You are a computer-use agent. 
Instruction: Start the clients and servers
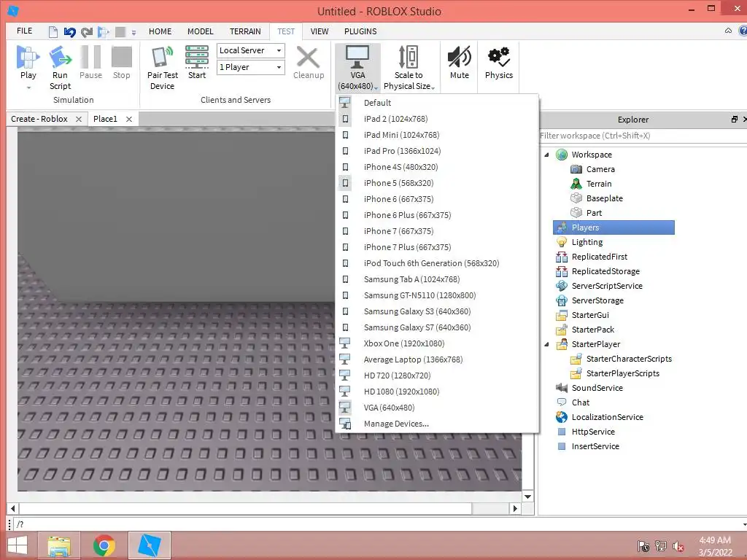pos(197,63)
